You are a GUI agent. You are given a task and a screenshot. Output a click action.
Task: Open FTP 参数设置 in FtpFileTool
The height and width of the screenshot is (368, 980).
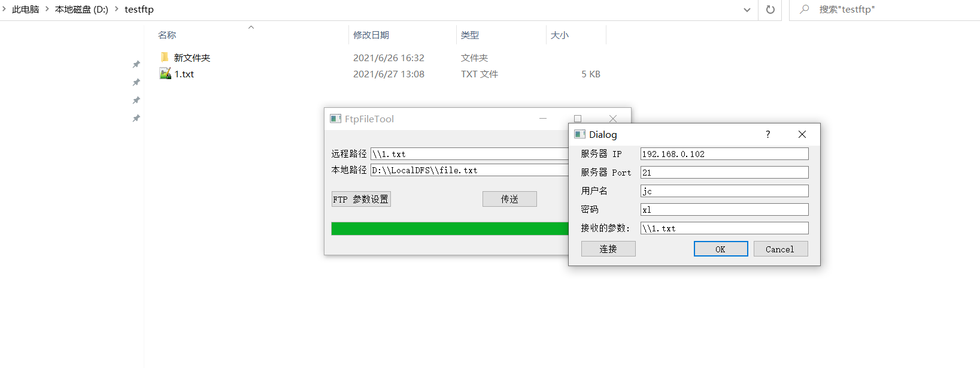click(361, 199)
